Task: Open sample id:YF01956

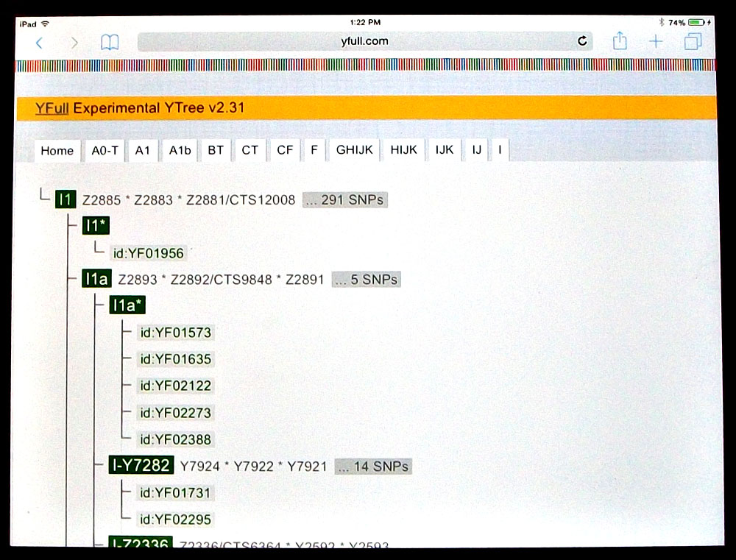Action: tap(149, 253)
